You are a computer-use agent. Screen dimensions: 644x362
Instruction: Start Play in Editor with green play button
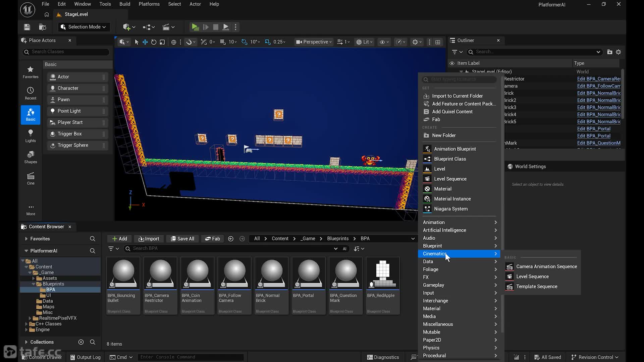195,27
